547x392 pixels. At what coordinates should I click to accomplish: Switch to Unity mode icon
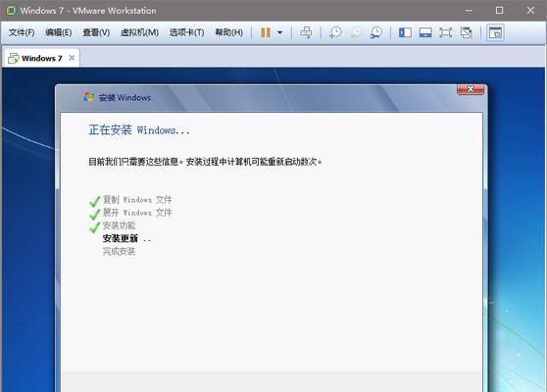coord(466,32)
